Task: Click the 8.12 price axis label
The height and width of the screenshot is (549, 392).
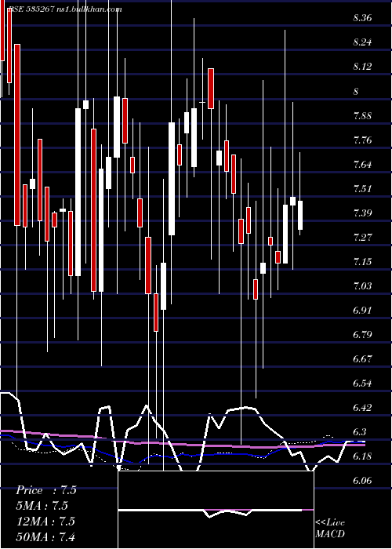Action: (362, 67)
